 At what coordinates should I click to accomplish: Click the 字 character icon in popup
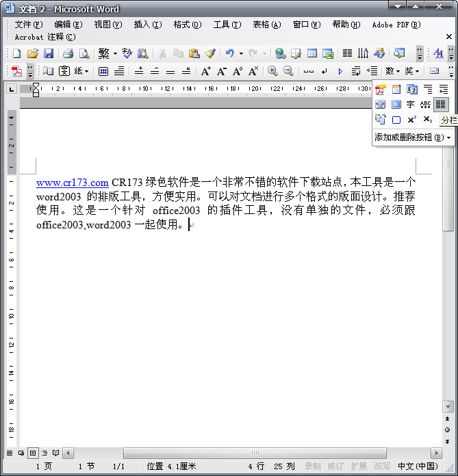(x=410, y=105)
